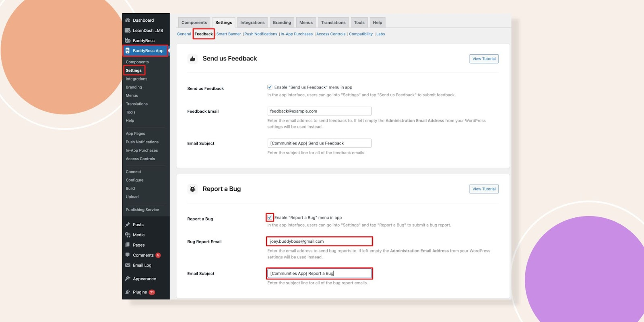This screenshot has width=644, height=322.
Task: Open Connect in the sidebar
Action: click(x=133, y=172)
